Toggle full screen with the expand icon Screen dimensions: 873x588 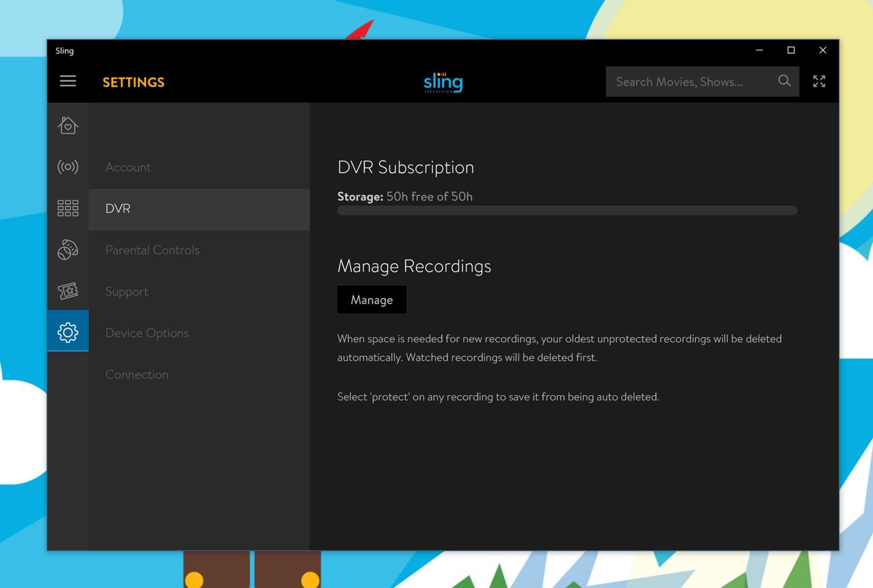[x=819, y=81]
